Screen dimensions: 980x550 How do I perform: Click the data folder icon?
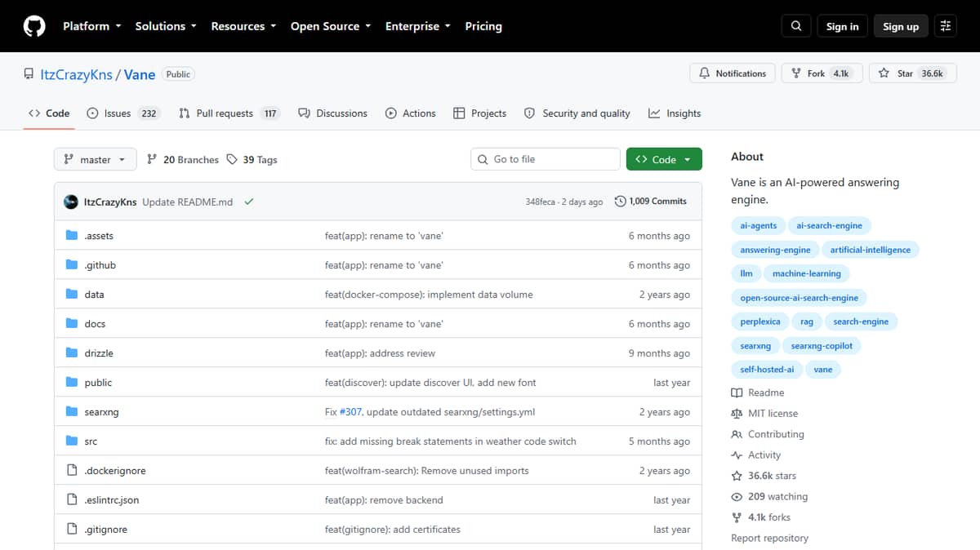[x=71, y=295]
